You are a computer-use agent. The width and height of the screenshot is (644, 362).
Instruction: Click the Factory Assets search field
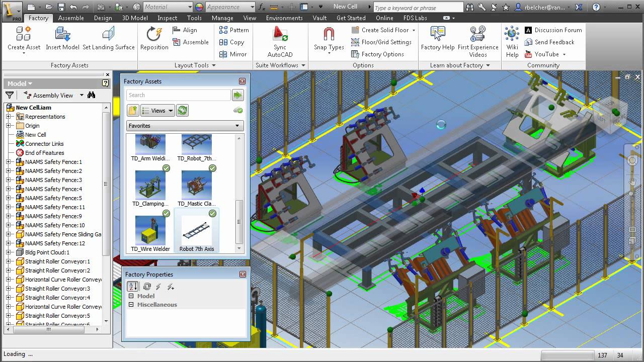pyautogui.click(x=179, y=95)
